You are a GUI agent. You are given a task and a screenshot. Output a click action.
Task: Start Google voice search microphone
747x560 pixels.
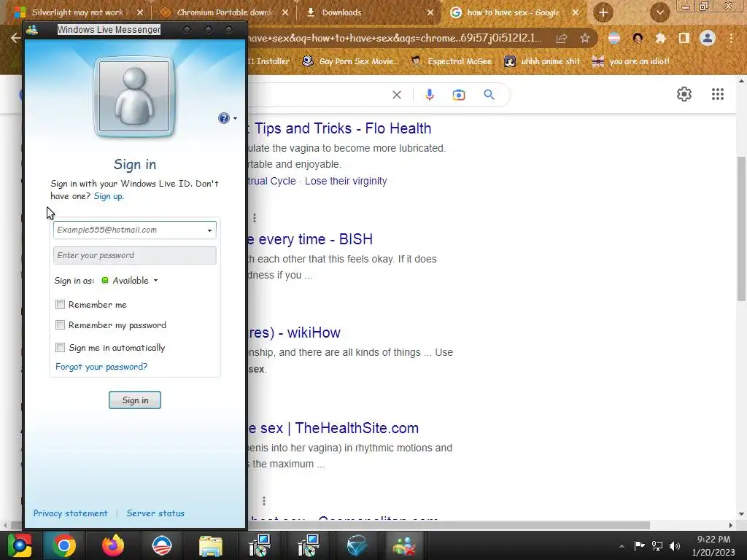[429, 95]
